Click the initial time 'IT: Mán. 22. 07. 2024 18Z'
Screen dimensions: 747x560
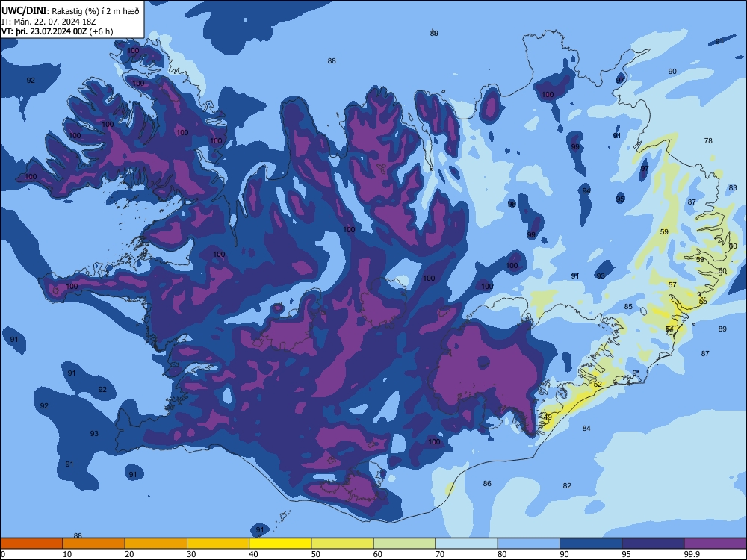49,22
